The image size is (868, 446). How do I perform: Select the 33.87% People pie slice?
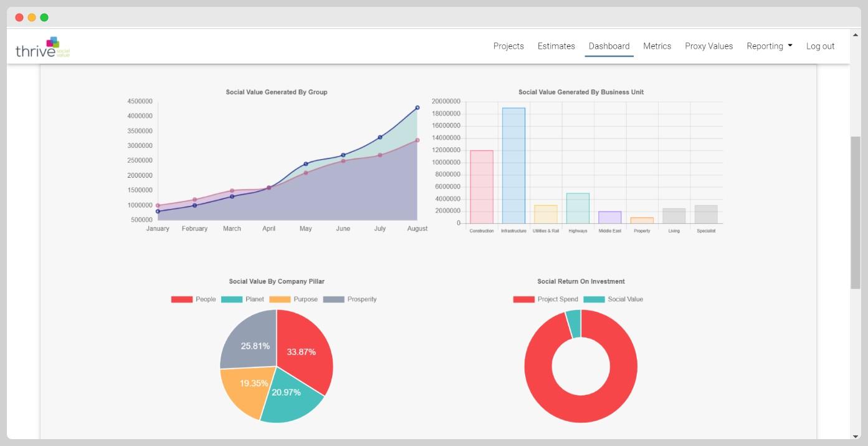[303, 352]
